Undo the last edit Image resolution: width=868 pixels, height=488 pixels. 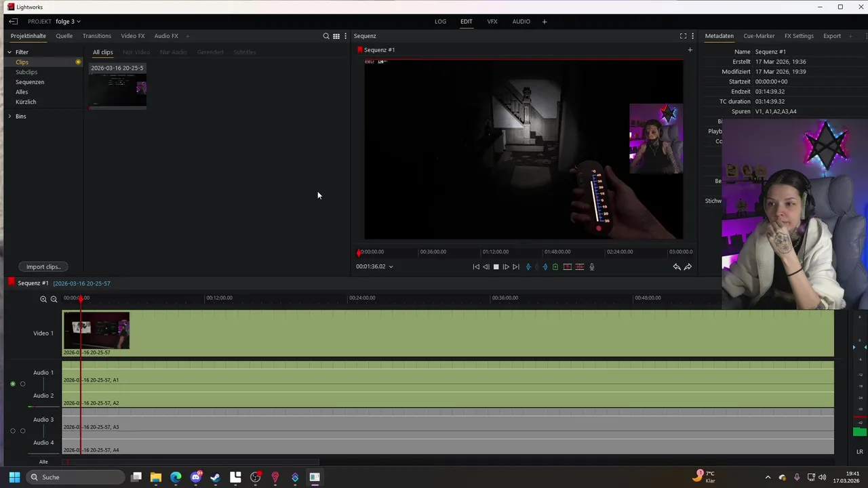coord(677,267)
